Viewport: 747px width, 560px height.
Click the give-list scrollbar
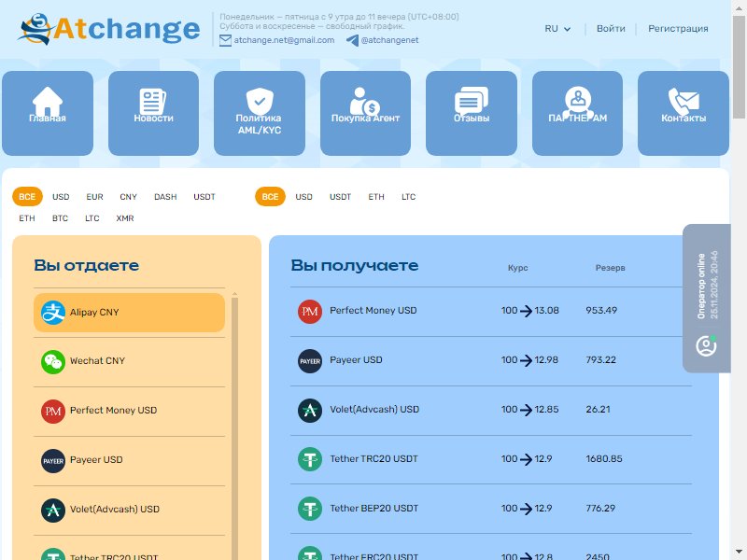(234, 427)
